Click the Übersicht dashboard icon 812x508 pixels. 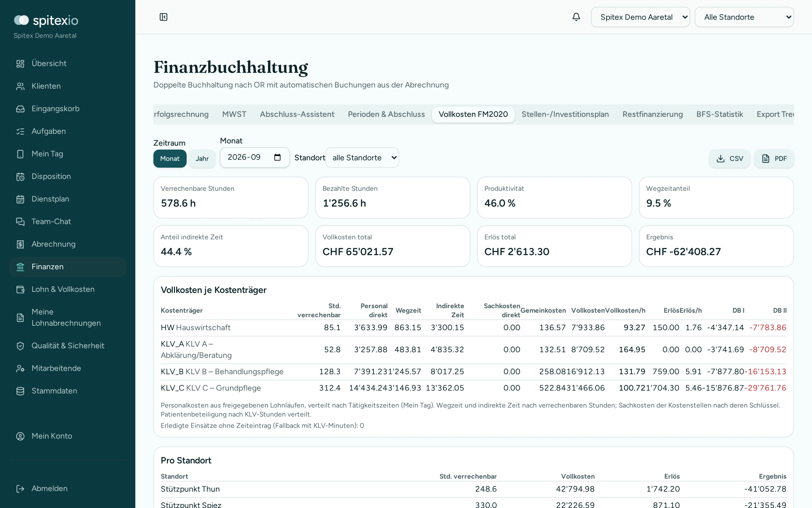20,63
